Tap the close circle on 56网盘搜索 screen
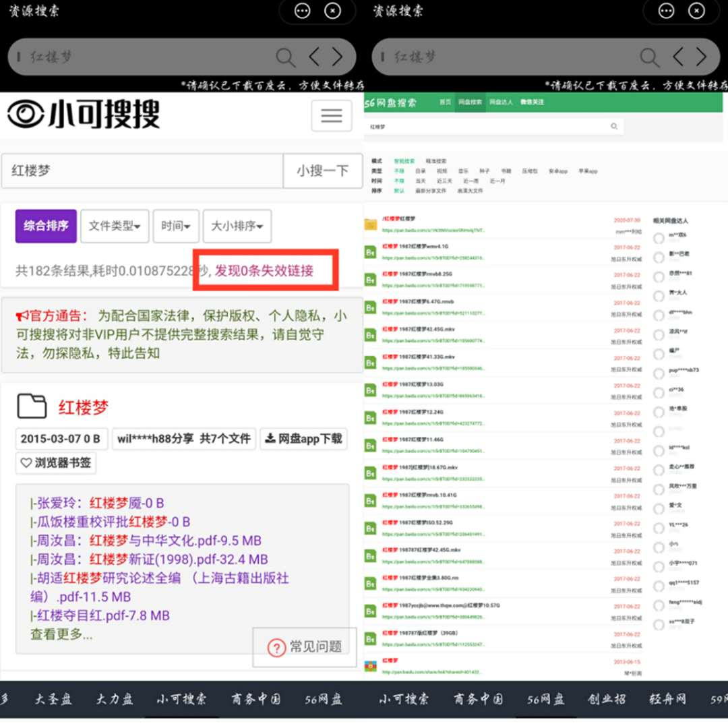This screenshot has height=728, width=728. point(696,11)
